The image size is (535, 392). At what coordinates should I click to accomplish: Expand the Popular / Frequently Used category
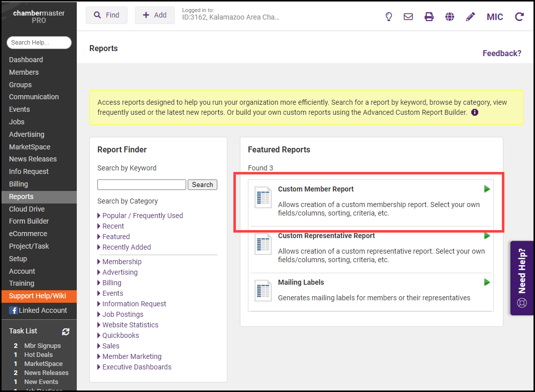142,216
